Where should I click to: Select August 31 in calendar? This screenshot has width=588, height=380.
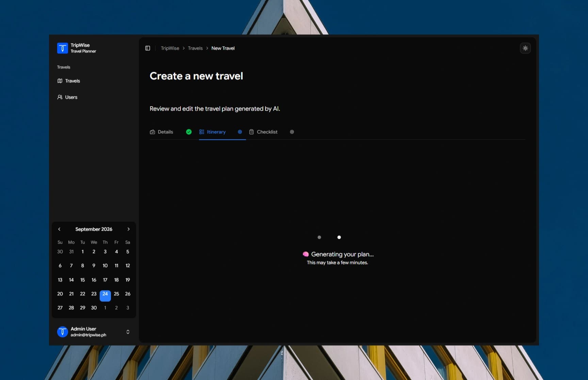point(71,252)
